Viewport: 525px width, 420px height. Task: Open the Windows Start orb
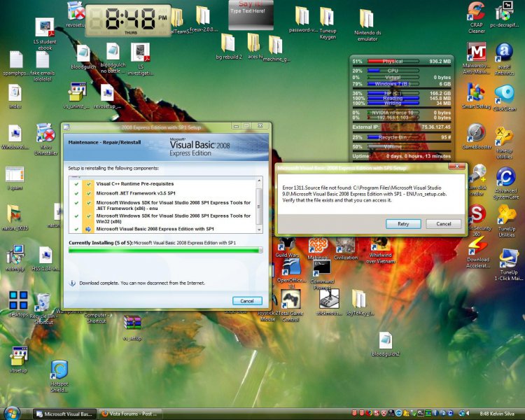click(x=12, y=414)
